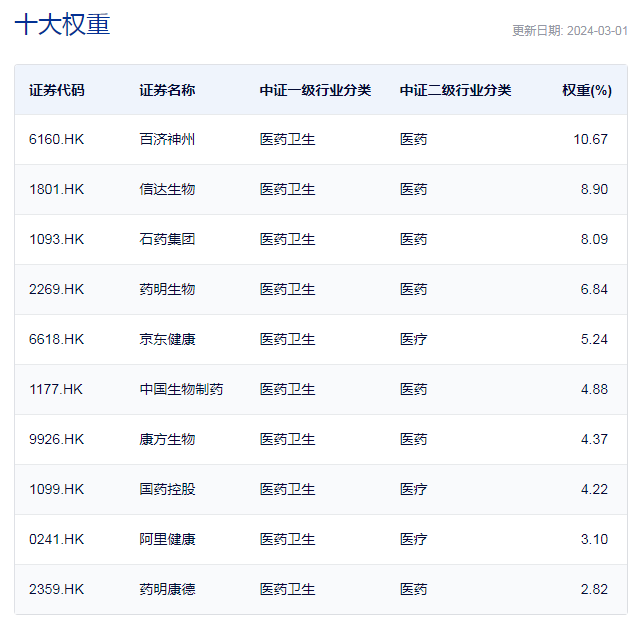Click 医药 in the 药明康德 row
635x629 pixels.
[x=413, y=589]
